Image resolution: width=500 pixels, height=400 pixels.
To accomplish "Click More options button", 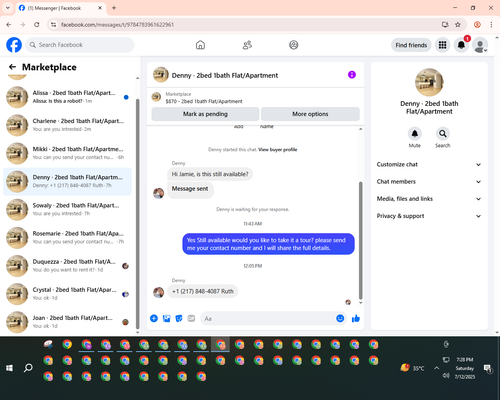I will click(x=310, y=114).
